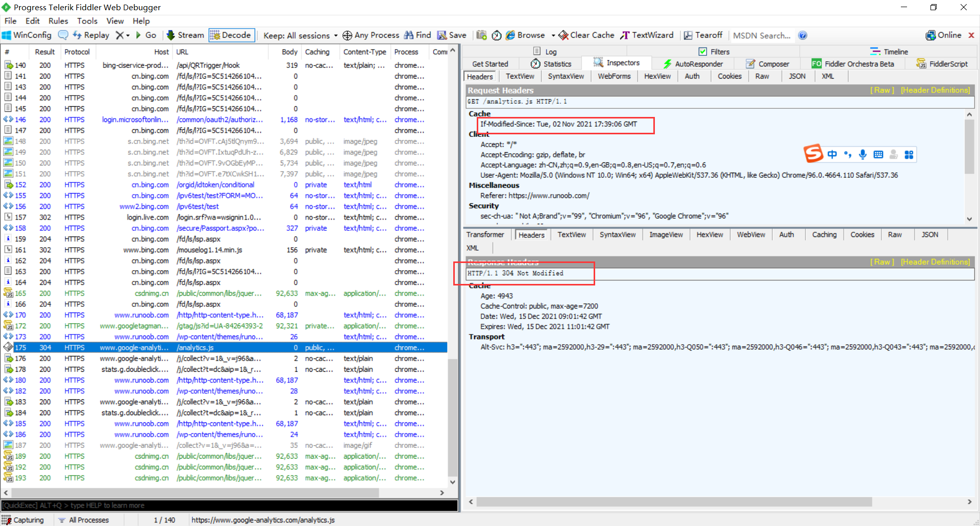Click Raw link in Response Headers

882,262
